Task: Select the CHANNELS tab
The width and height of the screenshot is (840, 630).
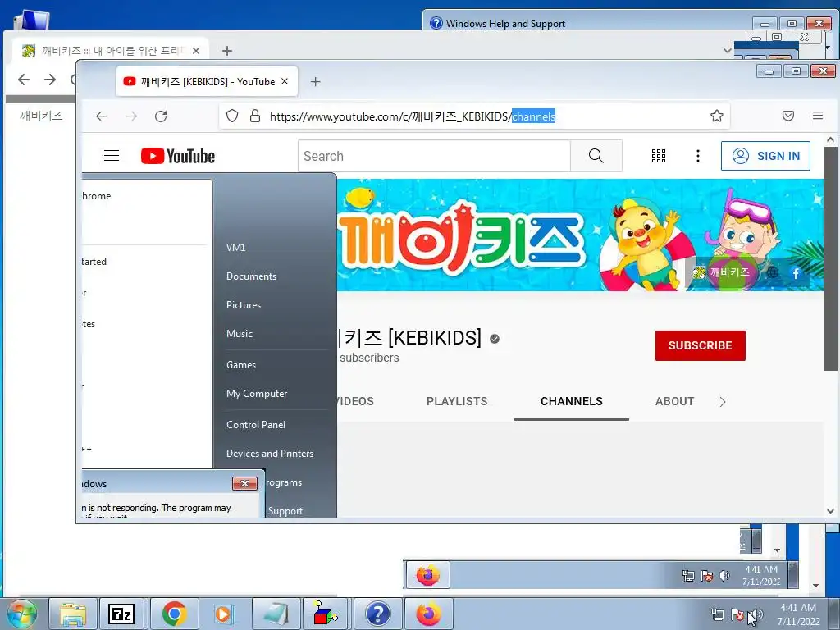Action: coord(572,401)
